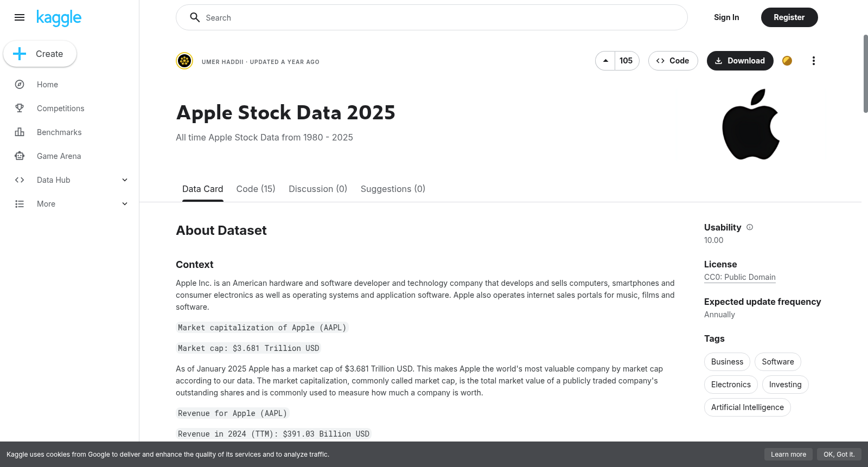This screenshot has height=467, width=868.
Task: Upvote the dataset with the arrow
Action: 605,61
